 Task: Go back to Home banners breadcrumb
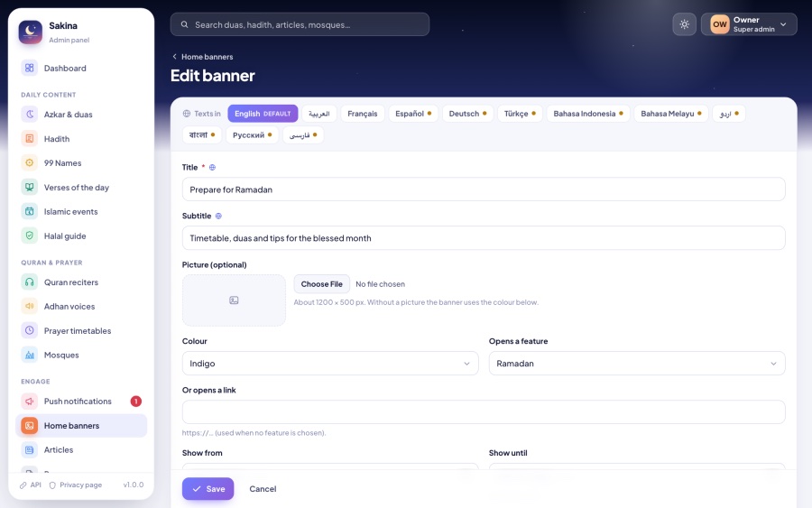[202, 57]
